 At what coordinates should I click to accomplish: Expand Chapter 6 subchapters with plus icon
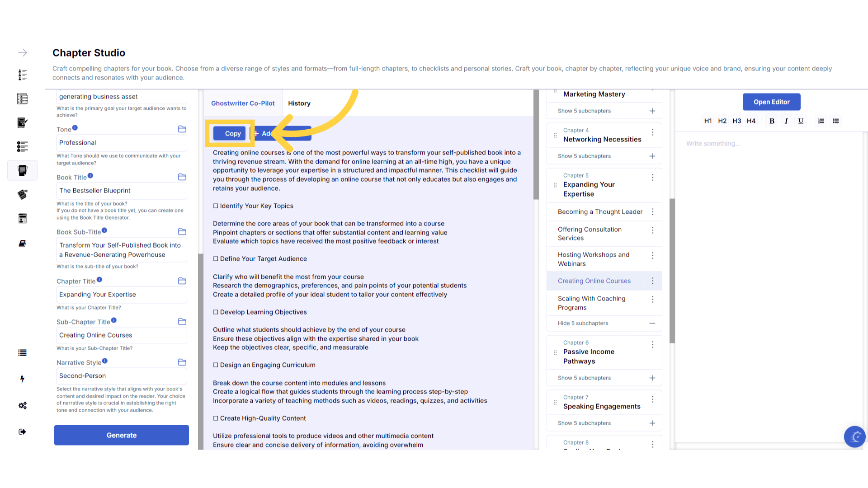pyautogui.click(x=652, y=378)
